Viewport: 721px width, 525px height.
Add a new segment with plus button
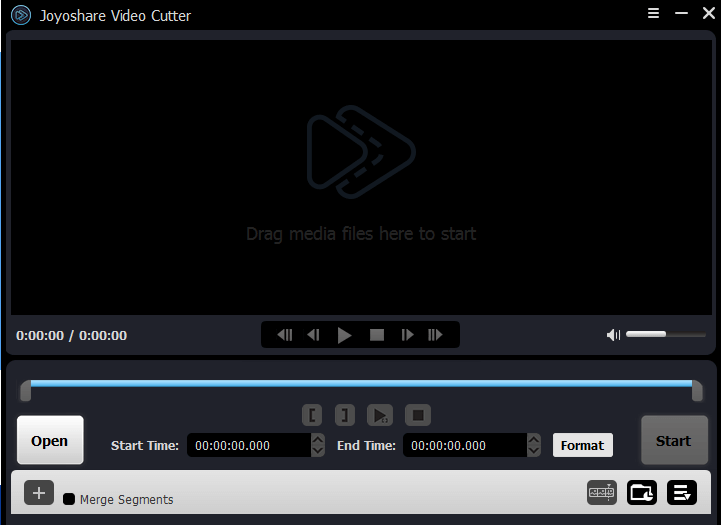(39, 493)
